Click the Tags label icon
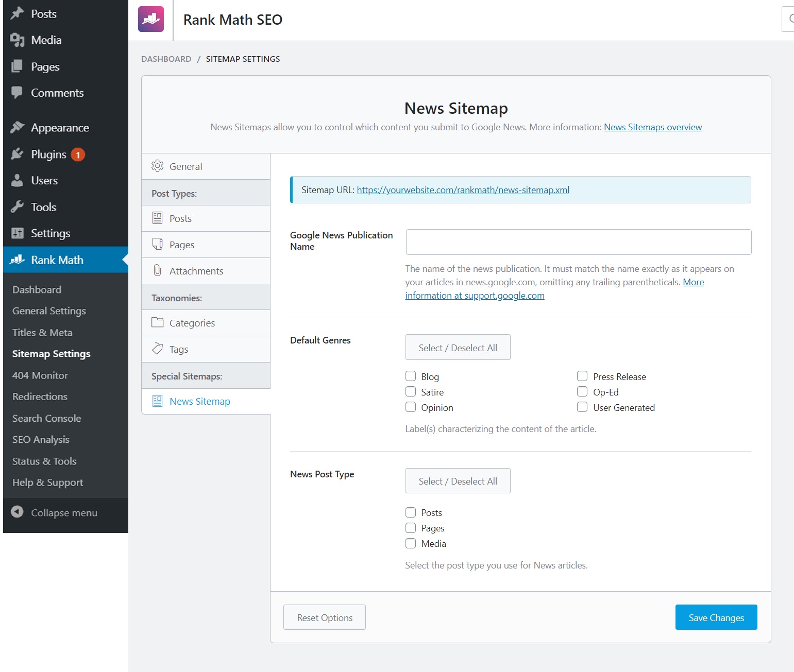The image size is (794, 672). pyautogui.click(x=157, y=349)
